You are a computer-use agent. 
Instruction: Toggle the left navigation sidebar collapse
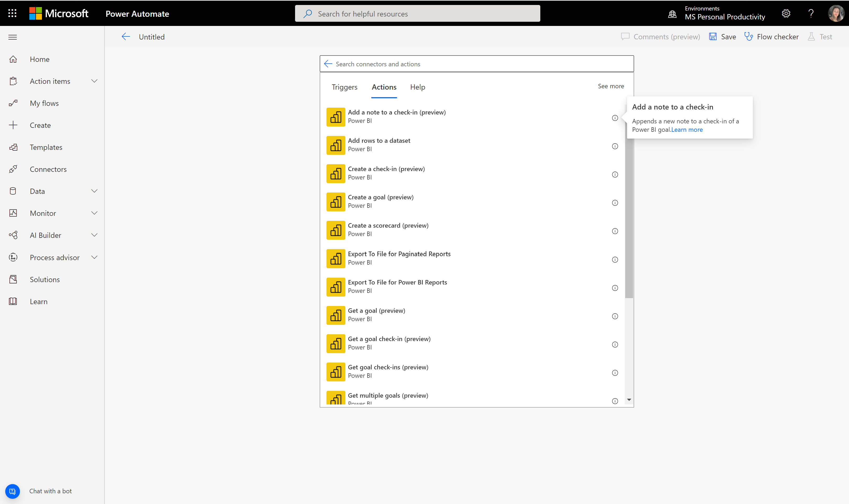pos(13,37)
